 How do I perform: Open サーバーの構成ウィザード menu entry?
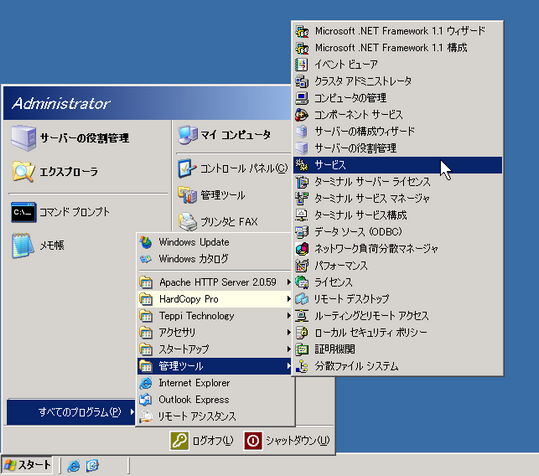coord(397,132)
